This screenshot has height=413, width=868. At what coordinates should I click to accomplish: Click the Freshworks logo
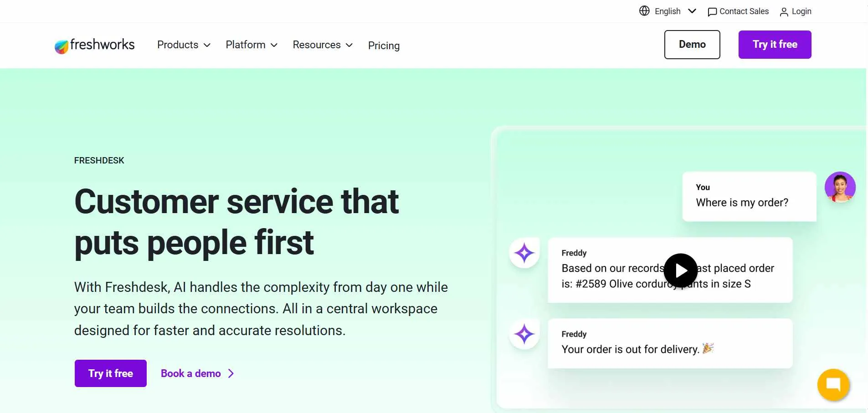pos(94,45)
